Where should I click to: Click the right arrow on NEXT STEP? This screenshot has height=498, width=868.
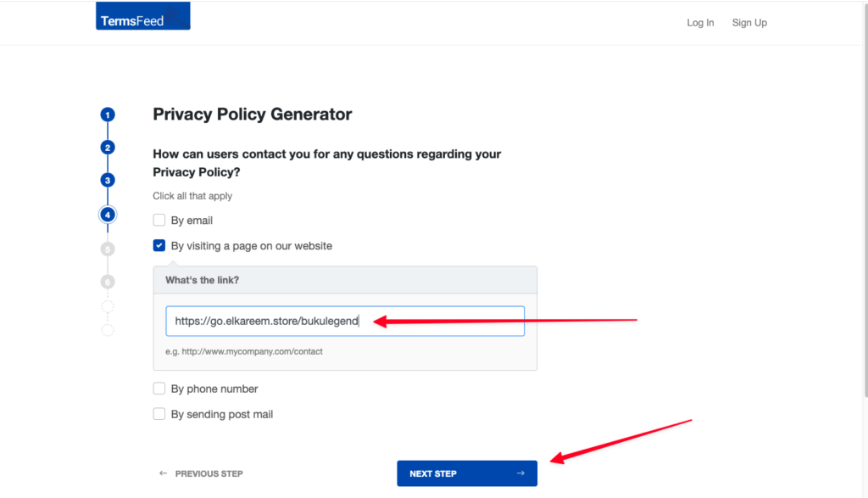(x=520, y=473)
